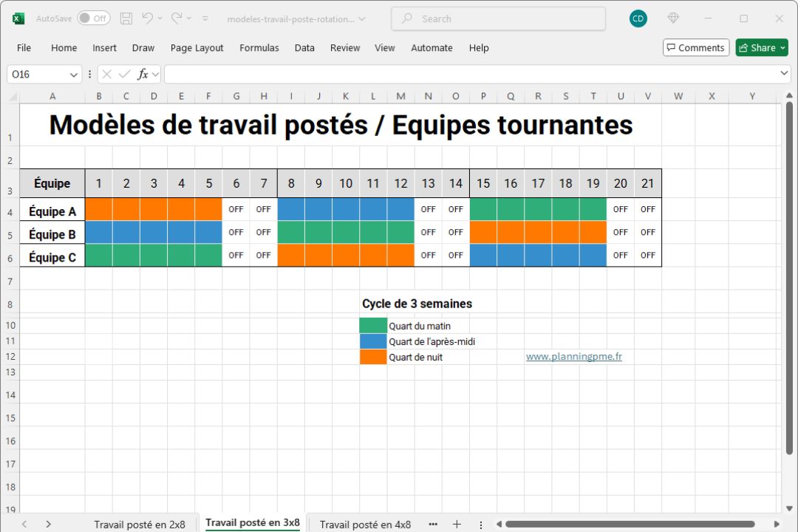Click the Search box in title bar
This screenshot has width=798, height=532.
(498, 18)
